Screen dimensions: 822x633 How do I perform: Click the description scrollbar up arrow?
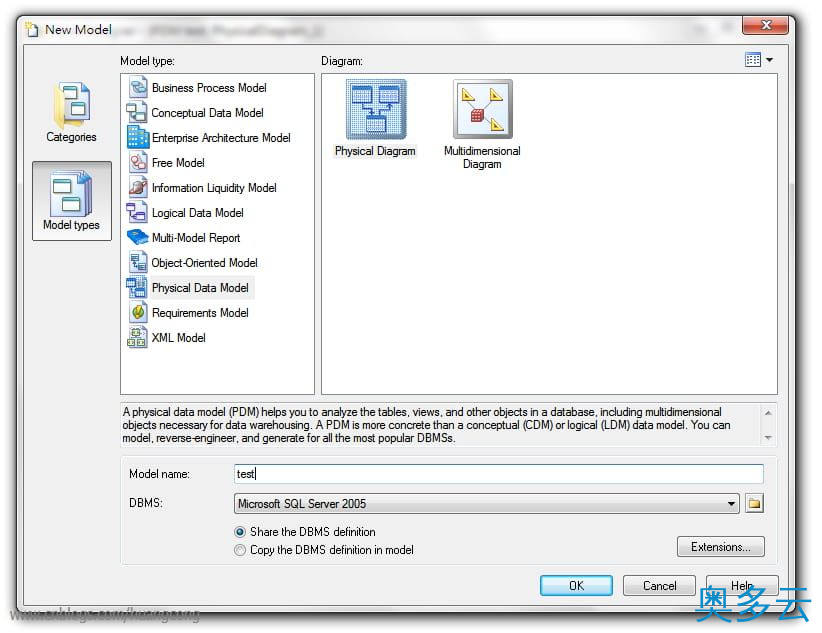768,413
